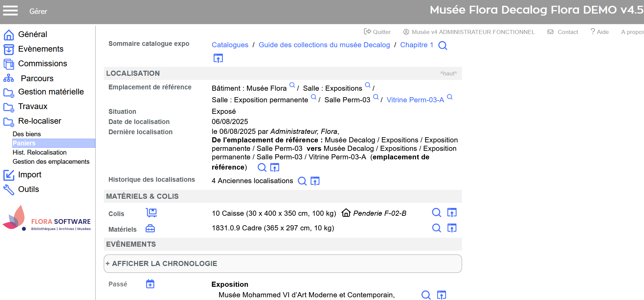
Task: Click the Colis trolley icon
Action: pos(151,213)
